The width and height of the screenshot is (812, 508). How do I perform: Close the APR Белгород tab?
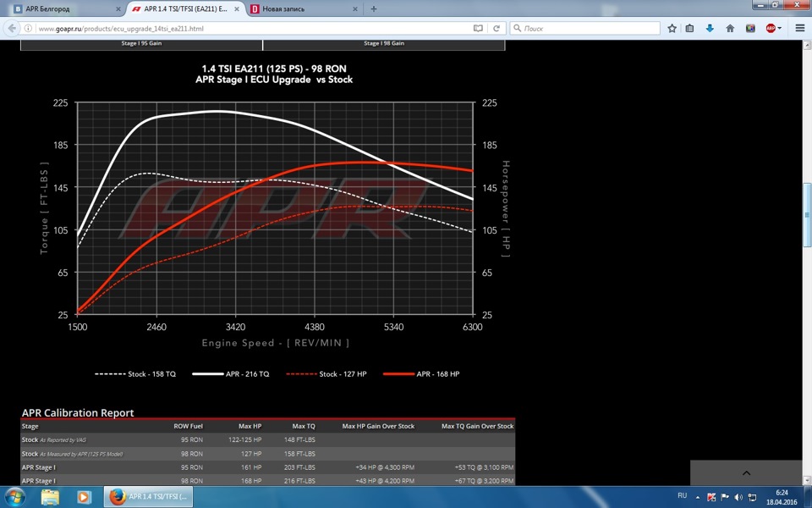coord(118,8)
